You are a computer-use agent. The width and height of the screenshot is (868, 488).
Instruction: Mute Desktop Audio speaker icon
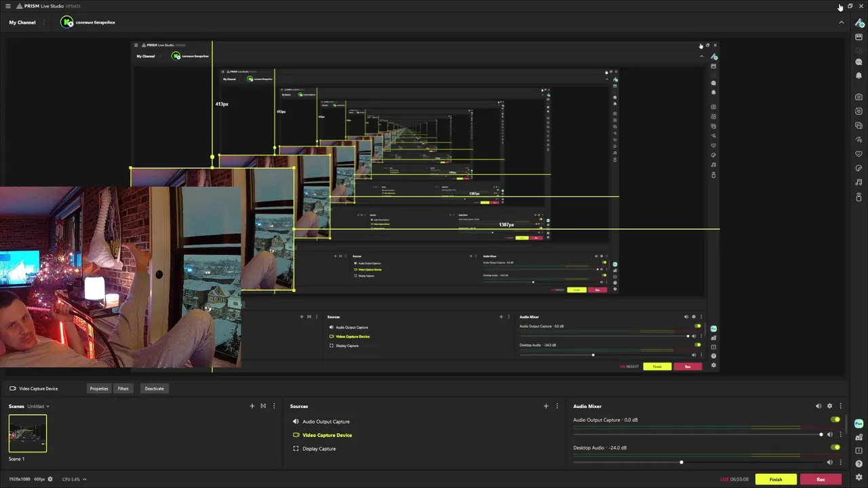[829, 462]
